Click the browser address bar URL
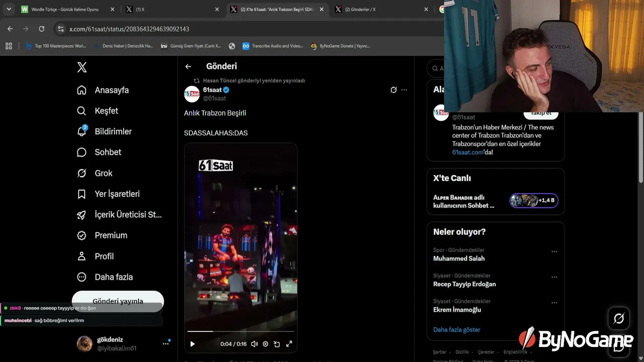The image size is (644, 362). [129, 29]
